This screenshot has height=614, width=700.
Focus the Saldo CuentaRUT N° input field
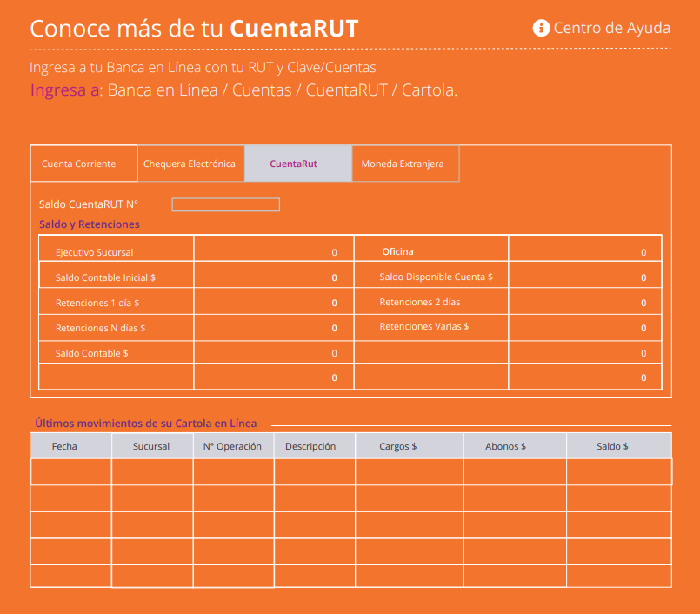(x=226, y=204)
